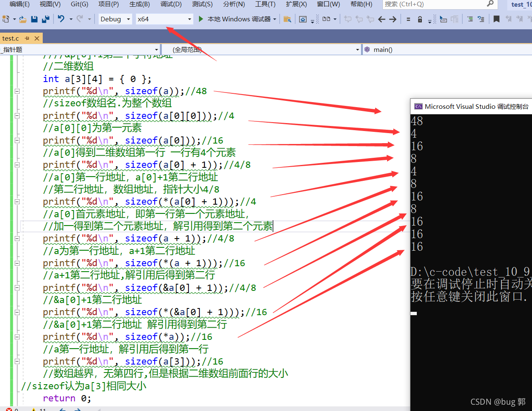Open the Git(G) menu

tap(80, 4)
